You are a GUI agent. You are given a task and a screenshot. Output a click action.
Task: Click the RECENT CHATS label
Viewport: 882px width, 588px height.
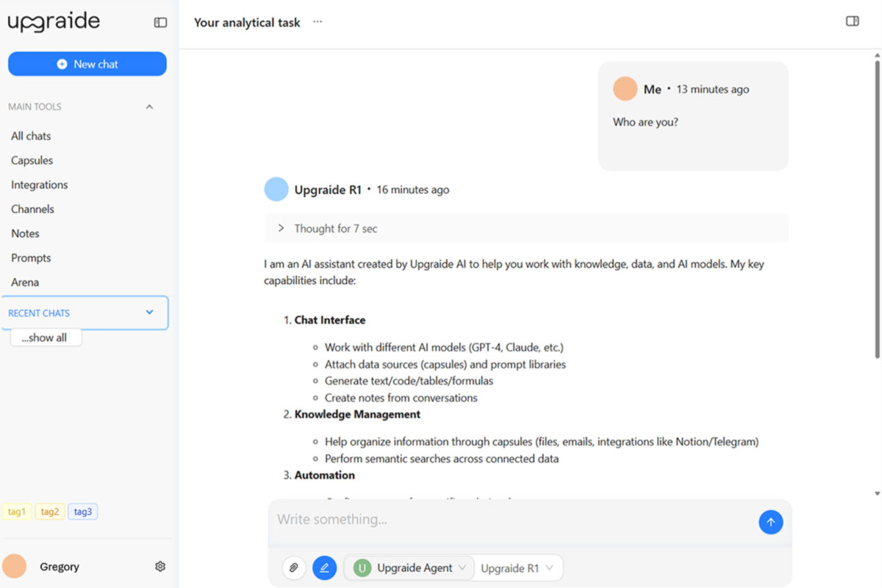[x=39, y=313]
